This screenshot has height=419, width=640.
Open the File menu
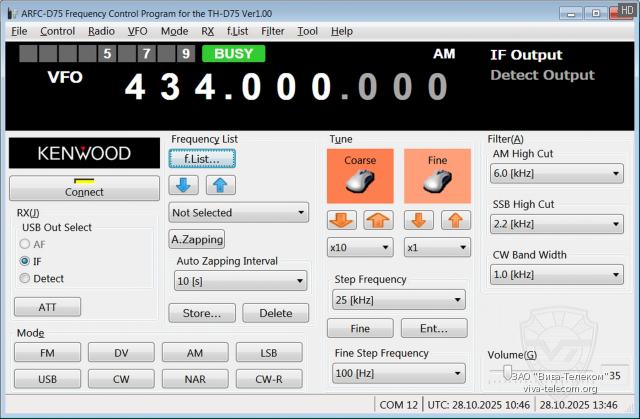(19, 31)
